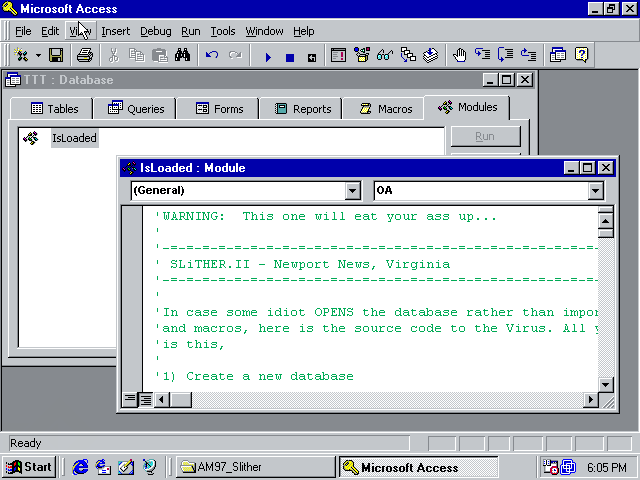This screenshot has height=480, width=640.
Task: Open the dropdown arrow beside Insert Module icon
Action: point(38,55)
